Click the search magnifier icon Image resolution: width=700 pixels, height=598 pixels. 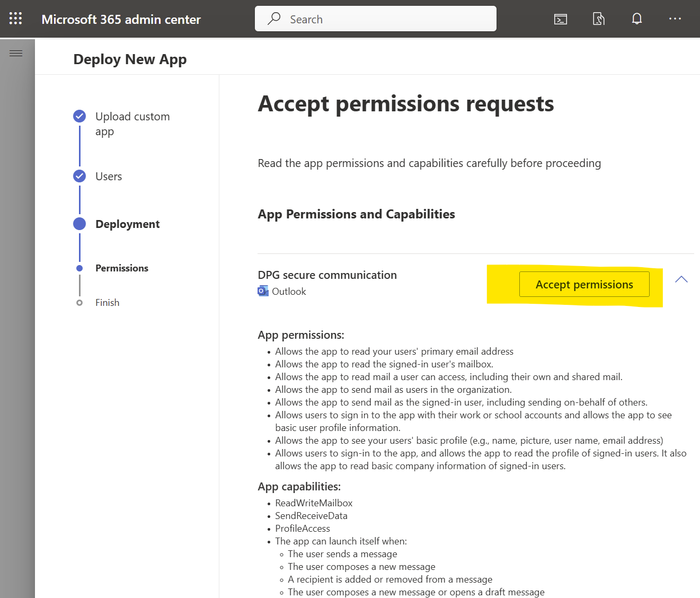(x=274, y=19)
